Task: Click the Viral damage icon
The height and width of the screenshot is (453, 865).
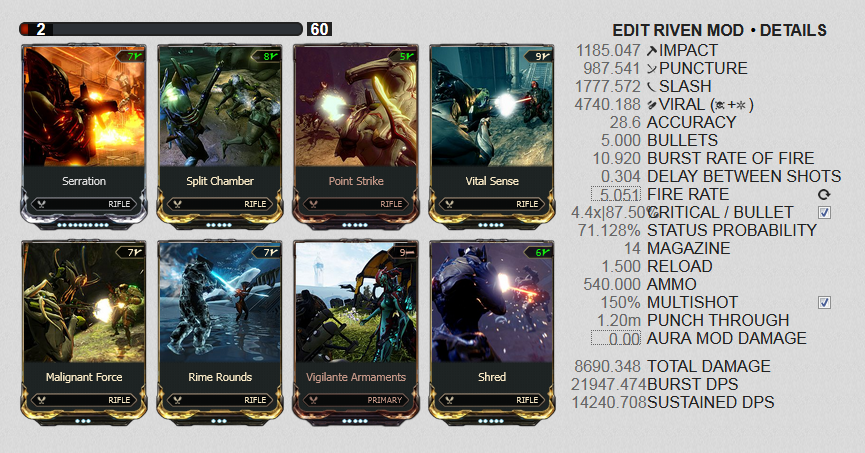Action: coord(652,105)
